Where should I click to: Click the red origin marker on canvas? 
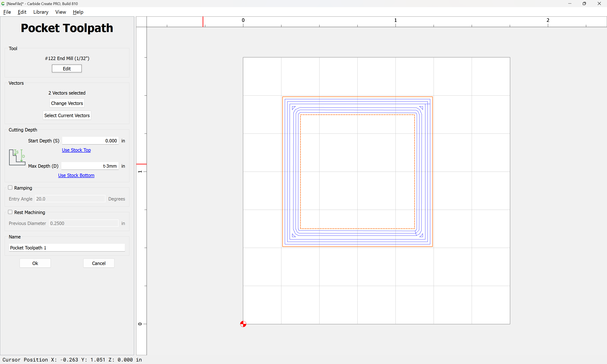click(243, 324)
